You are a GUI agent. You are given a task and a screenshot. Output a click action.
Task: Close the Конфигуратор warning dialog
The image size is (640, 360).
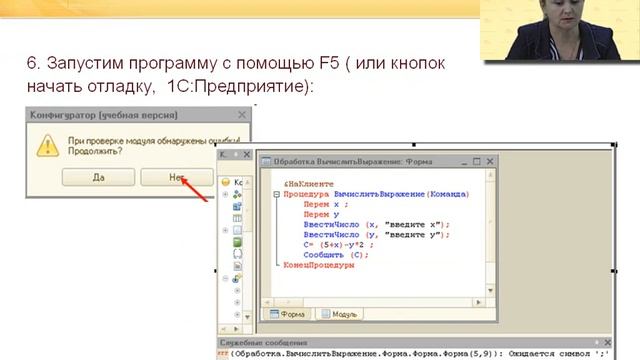pyautogui.click(x=242, y=115)
